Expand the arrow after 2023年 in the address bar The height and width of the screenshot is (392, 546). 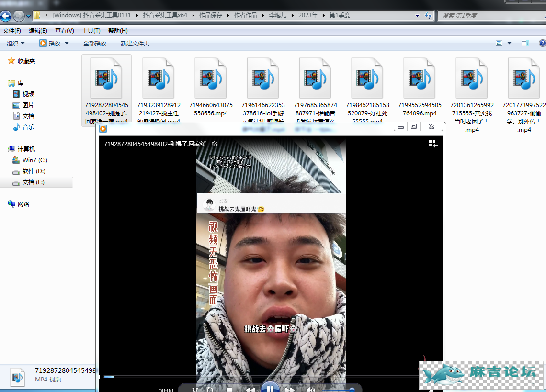coord(324,15)
